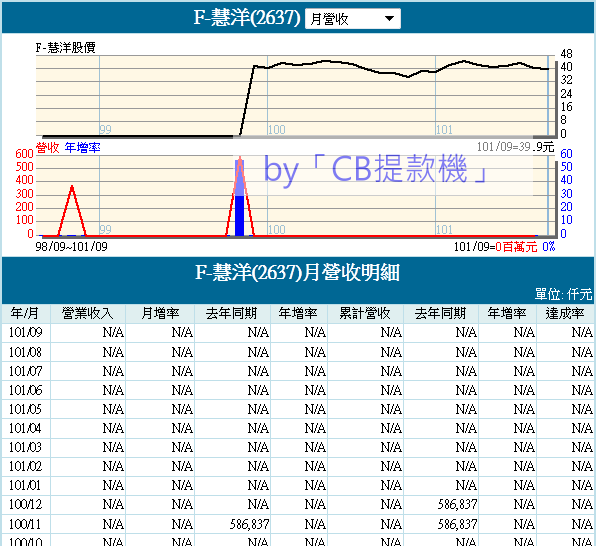
Task: Click the stock price line chart
Action: point(295,96)
